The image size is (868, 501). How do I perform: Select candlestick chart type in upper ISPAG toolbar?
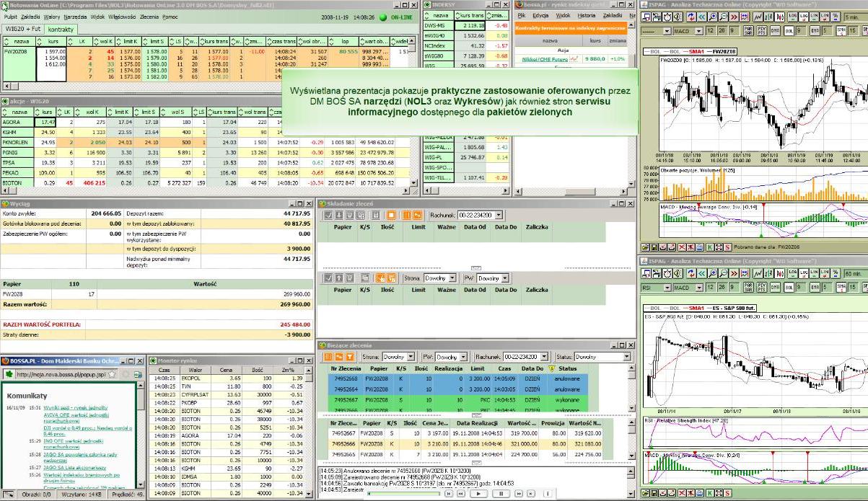coord(780,17)
